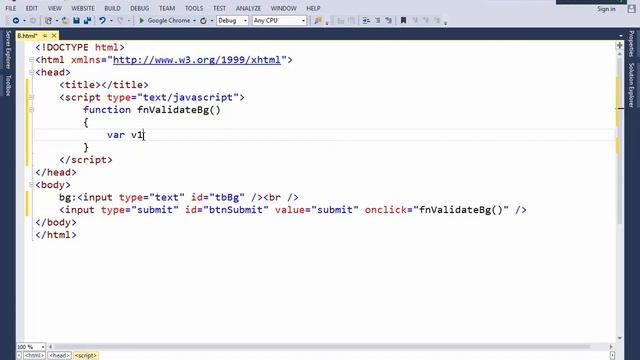Open the FILE menu
640x360 pixels.
click(11, 8)
